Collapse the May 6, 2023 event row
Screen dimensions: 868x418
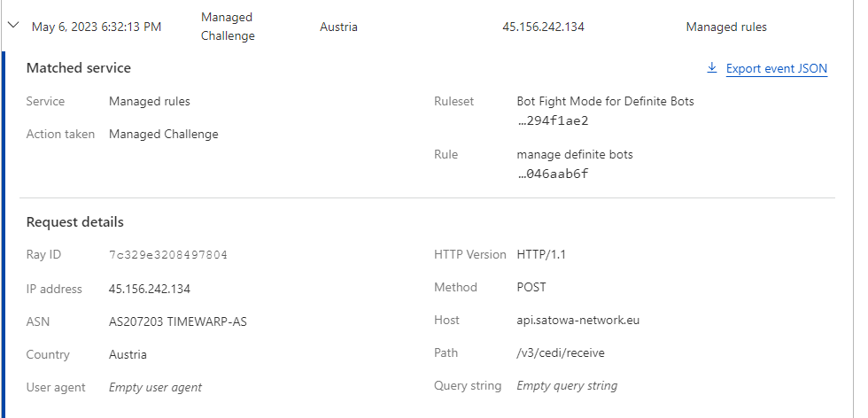pyautogui.click(x=13, y=27)
